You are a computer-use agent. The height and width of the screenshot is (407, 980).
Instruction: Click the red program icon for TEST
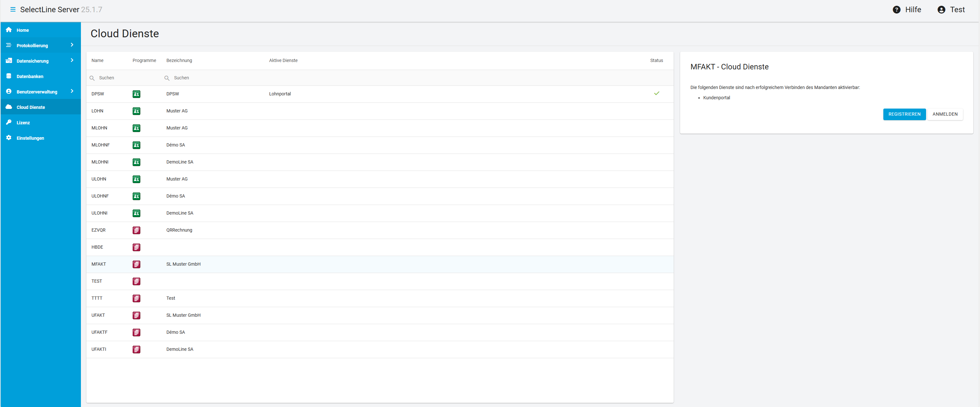pos(136,281)
